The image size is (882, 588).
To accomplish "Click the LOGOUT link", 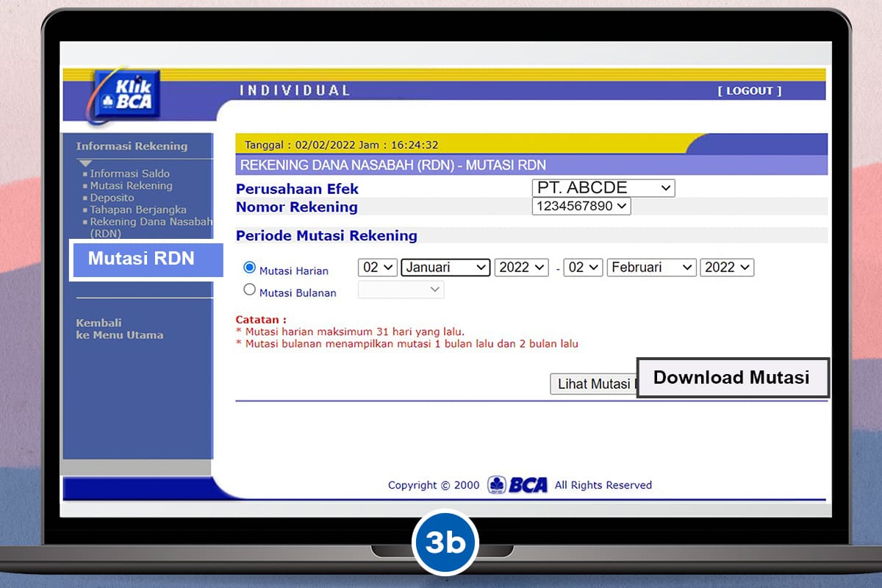I will point(749,91).
